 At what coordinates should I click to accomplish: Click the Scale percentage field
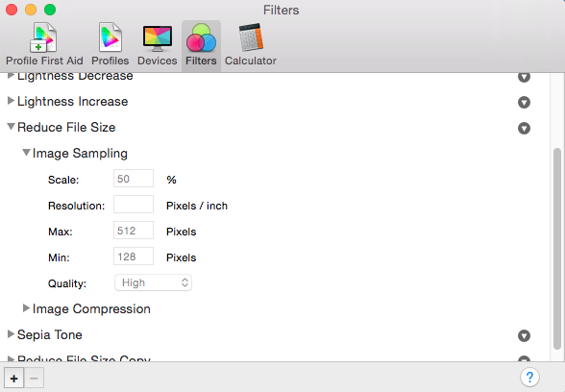[134, 179]
